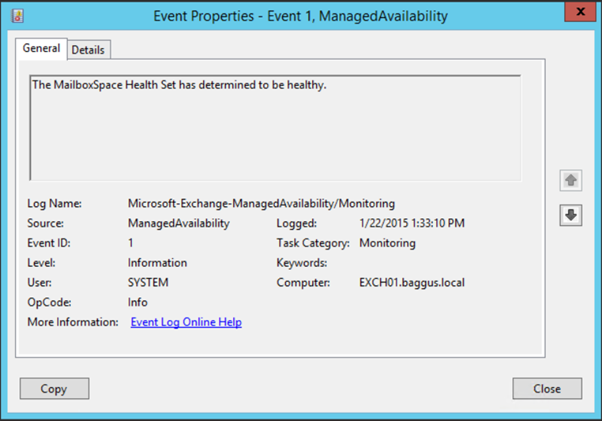Click the OpCode value Info
This screenshot has height=421, width=602.
coord(138,302)
